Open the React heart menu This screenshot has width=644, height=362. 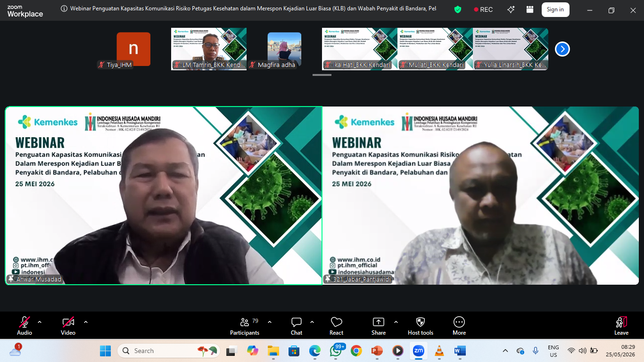tap(337, 326)
